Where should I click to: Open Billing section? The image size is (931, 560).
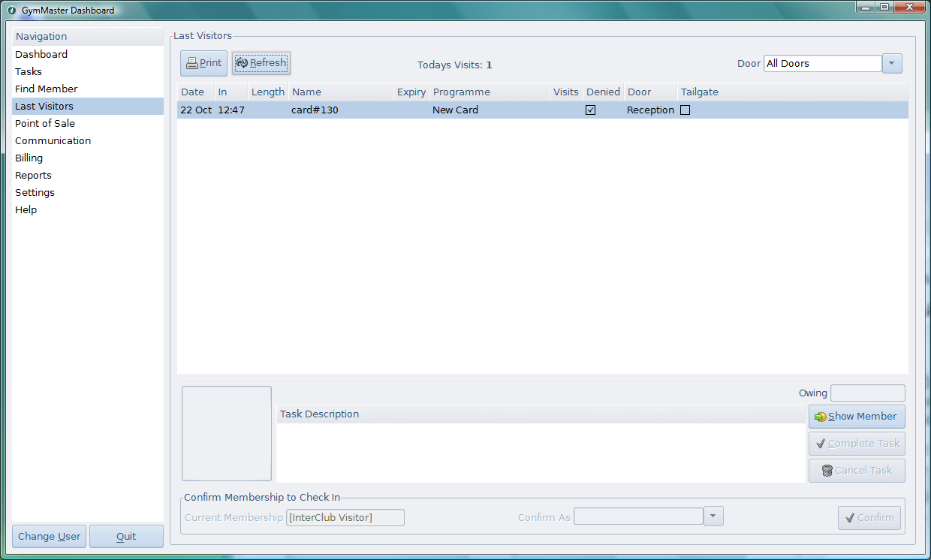point(87,158)
